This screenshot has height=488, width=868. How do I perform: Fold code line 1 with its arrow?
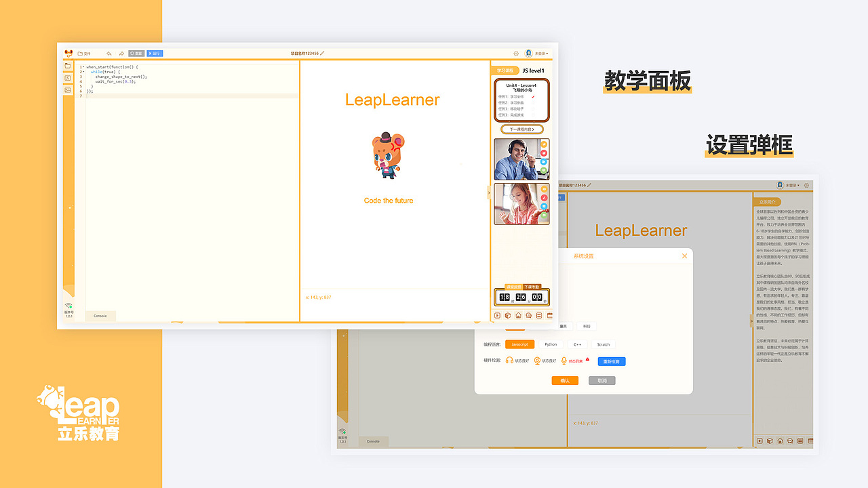(x=83, y=67)
